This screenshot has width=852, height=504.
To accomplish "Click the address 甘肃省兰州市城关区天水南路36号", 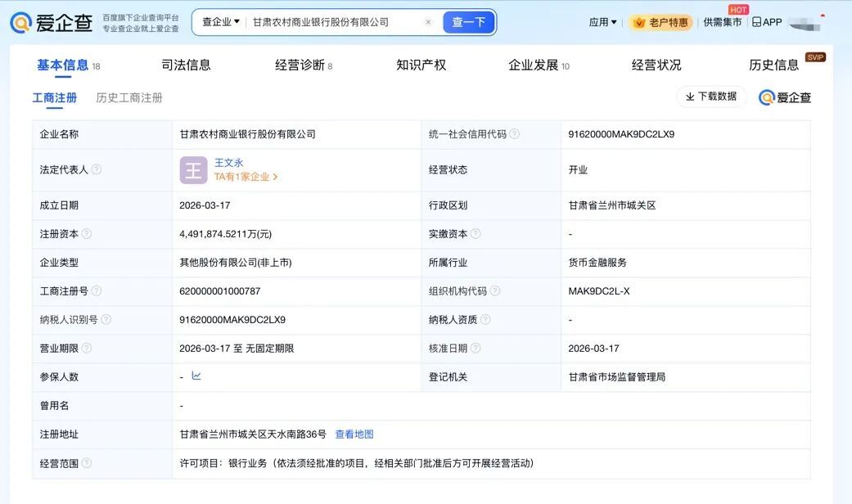I will (x=253, y=434).
